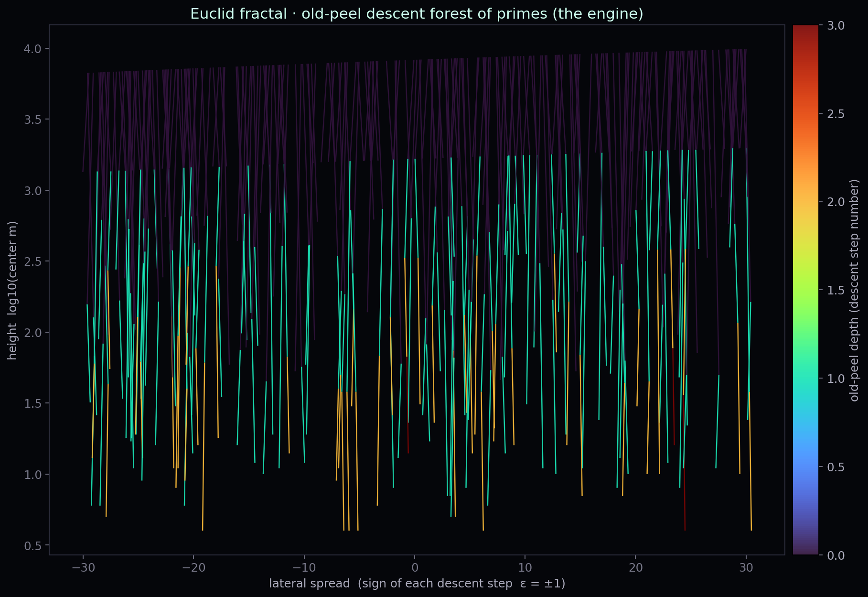Screen dimensions: 868x597
Task: Click the y-axis tick label 4.0
Action: coord(33,49)
